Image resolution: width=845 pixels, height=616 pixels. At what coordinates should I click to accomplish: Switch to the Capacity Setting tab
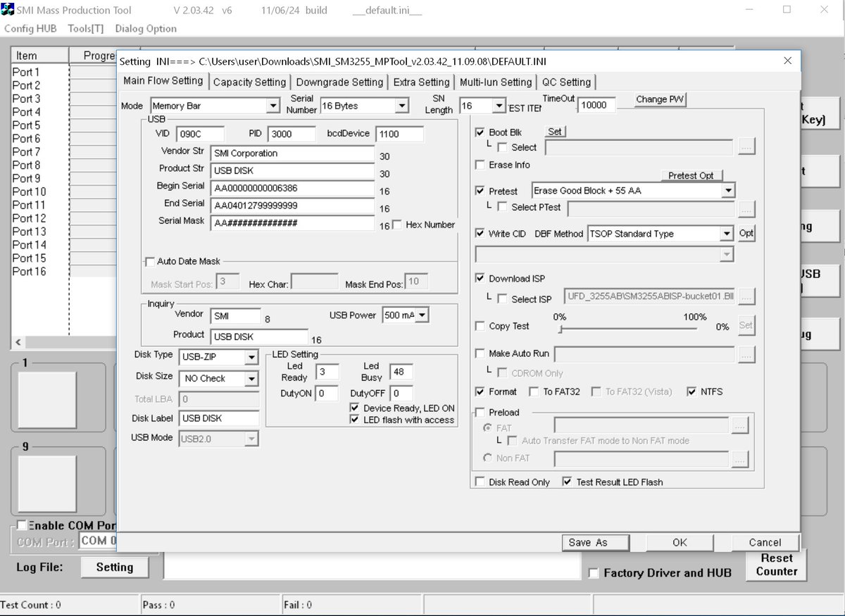[x=249, y=82]
